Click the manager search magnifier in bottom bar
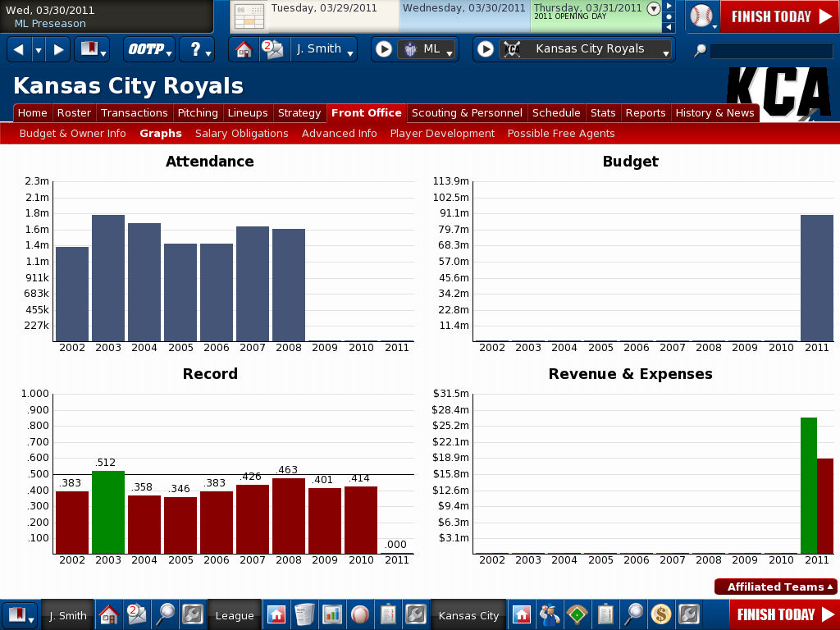The height and width of the screenshot is (630, 840). coord(164,614)
